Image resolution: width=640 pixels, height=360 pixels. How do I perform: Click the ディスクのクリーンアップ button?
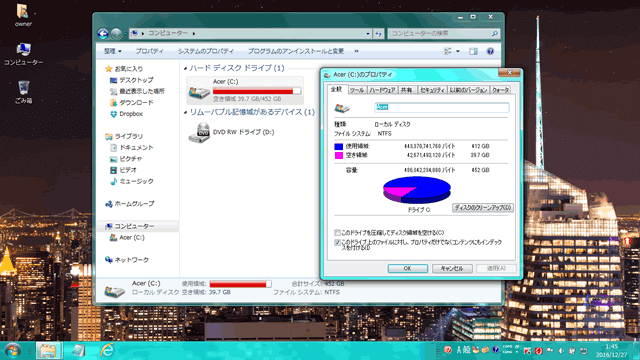point(483,208)
